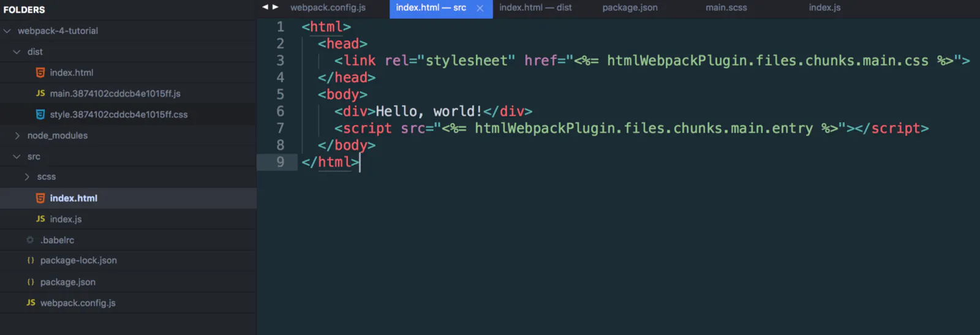
Task: Expand the node_modules folder
Action: point(17,135)
